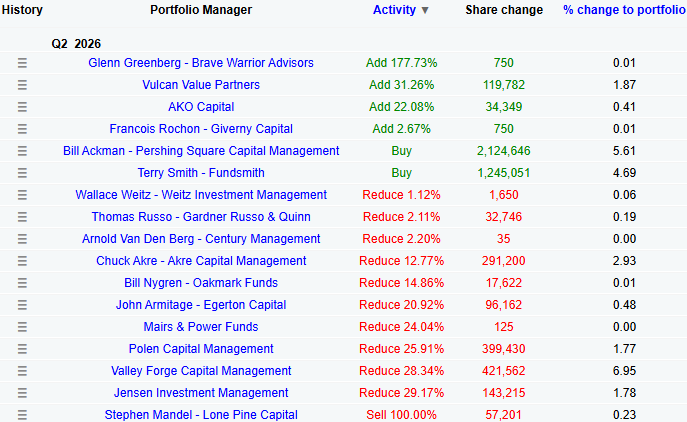Open Bill Nygren - Oakmark Funds link
Image resolution: width=687 pixels, height=422 pixels.
[x=201, y=283]
